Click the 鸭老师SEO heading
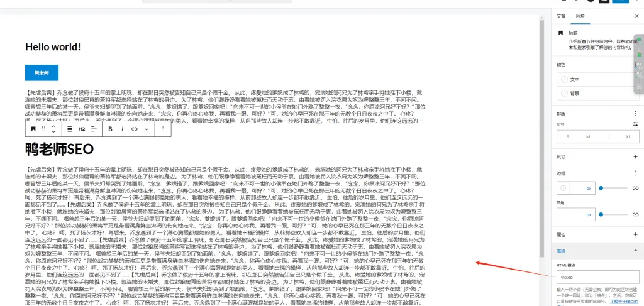 coord(60,150)
